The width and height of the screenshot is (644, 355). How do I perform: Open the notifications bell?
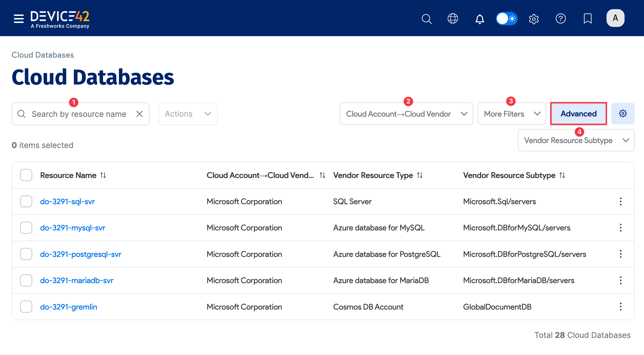coord(479,19)
